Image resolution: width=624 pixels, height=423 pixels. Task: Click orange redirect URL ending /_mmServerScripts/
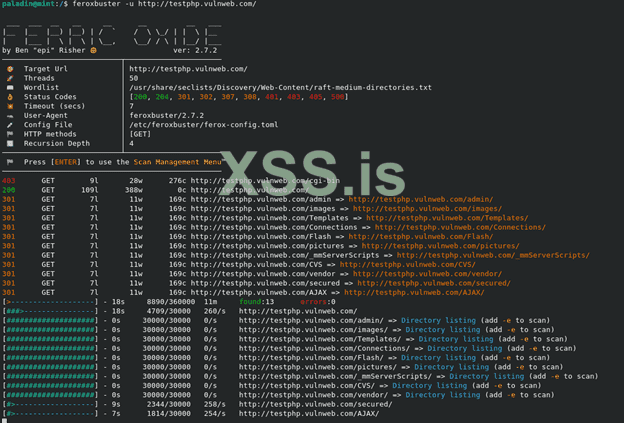tap(493, 255)
